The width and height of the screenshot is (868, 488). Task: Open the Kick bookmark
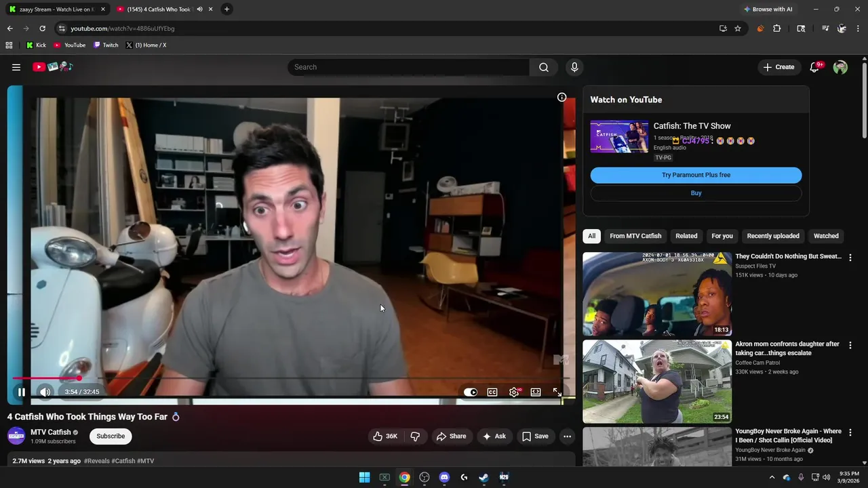coord(37,45)
